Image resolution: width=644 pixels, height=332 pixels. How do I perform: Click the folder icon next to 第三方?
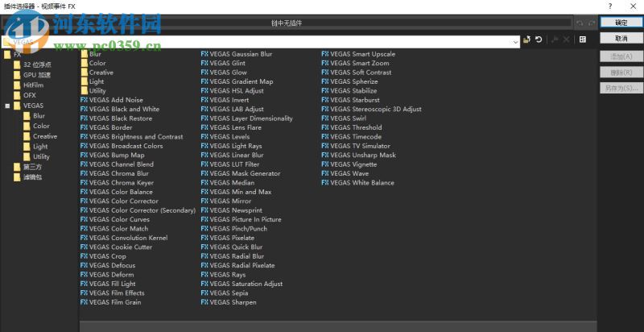[17, 168]
